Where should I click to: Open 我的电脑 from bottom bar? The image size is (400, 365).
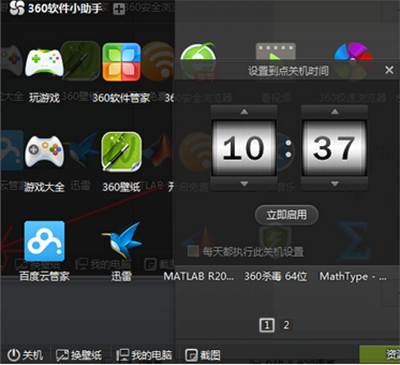click(x=144, y=355)
